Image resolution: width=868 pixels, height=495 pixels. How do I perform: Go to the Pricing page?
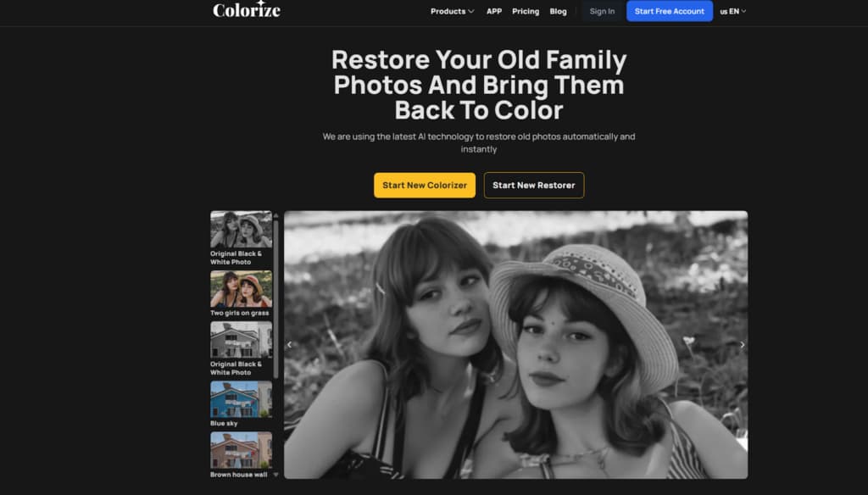click(x=526, y=11)
